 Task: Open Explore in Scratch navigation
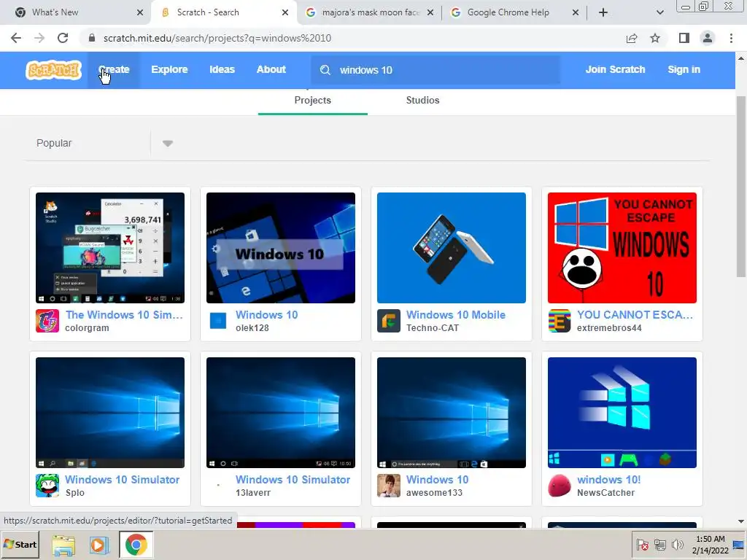(169, 69)
